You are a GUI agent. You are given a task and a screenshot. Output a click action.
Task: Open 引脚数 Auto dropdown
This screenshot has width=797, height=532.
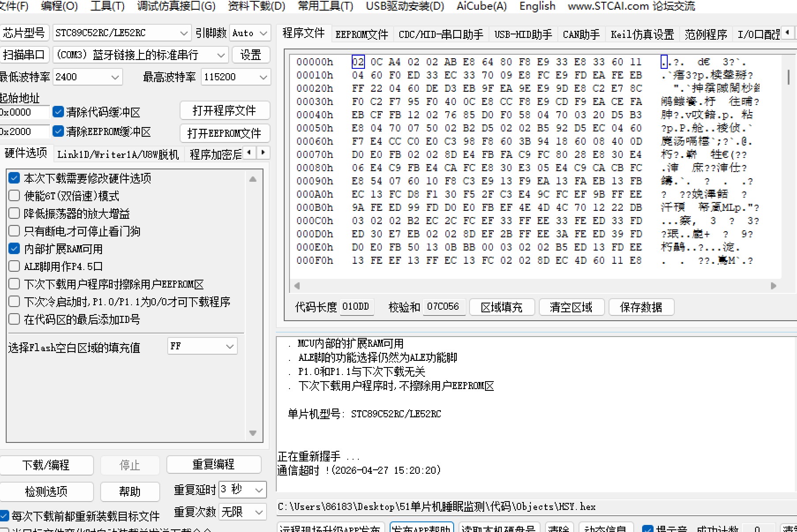[x=249, y=33]
